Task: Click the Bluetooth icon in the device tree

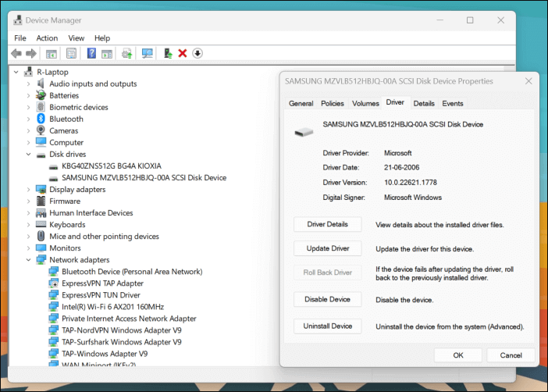Action: tap(41, 119)
